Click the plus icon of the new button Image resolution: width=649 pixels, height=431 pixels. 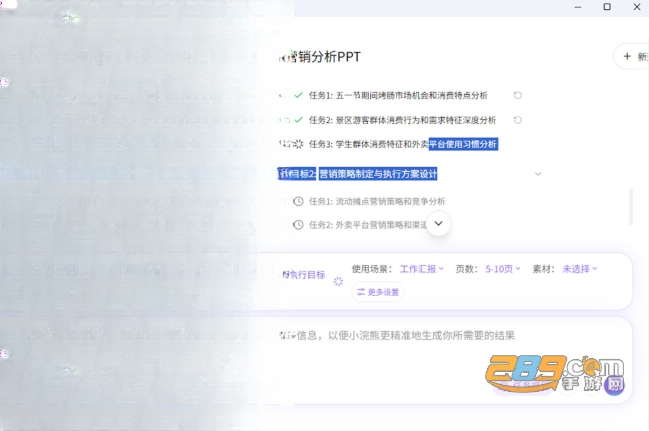tap(627, 56)
